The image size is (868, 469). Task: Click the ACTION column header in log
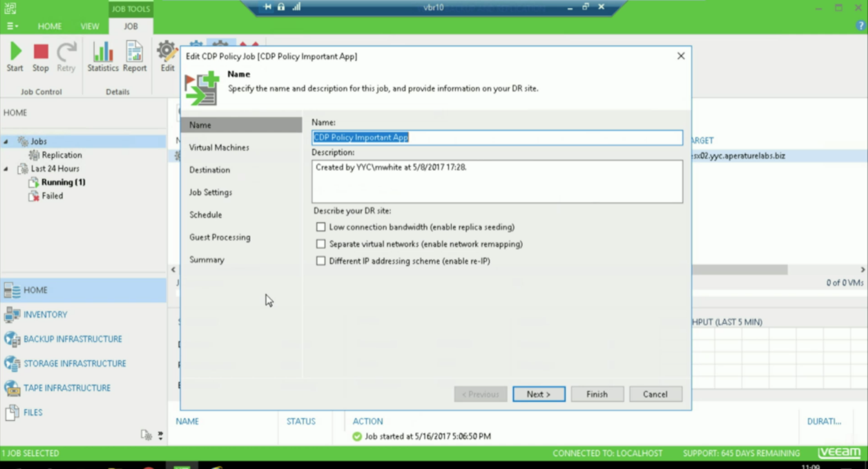click(368, 421)
